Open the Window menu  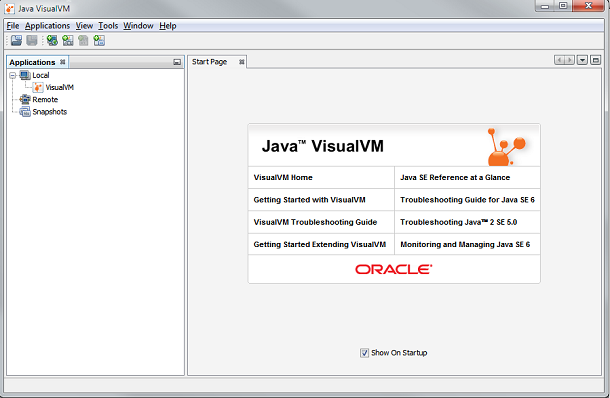click(x=138, y=26)
